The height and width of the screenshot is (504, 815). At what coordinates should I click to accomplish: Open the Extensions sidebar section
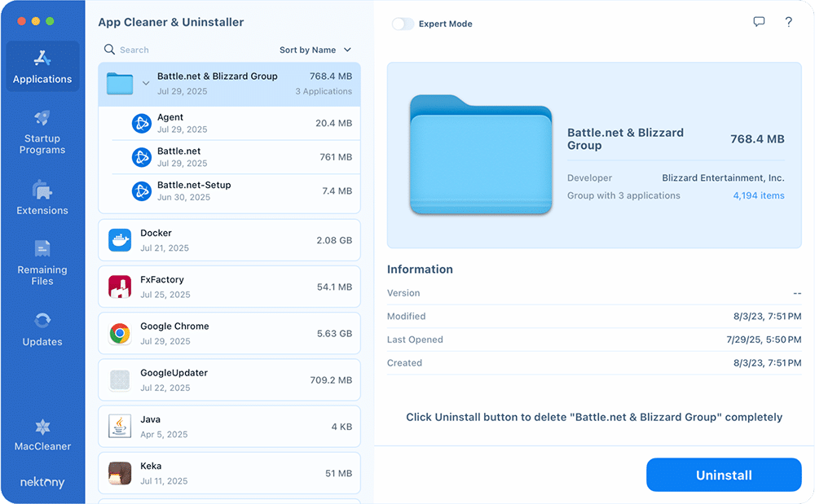coord(42,198)
